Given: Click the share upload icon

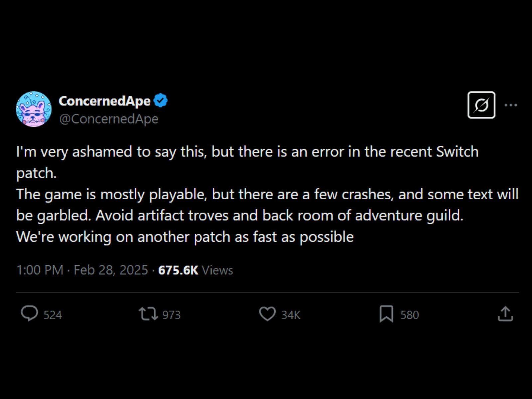Looking at the screenshot, I should pos(505,314).
